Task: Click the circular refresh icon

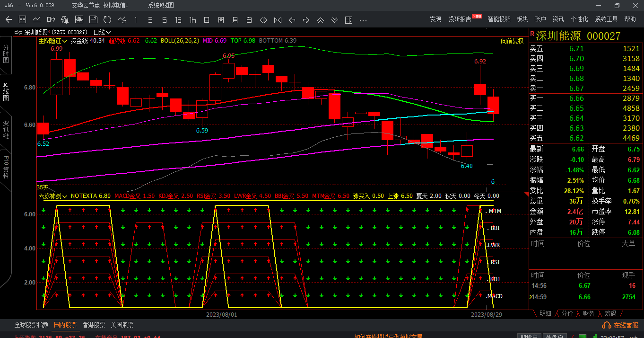Action: 107,19
